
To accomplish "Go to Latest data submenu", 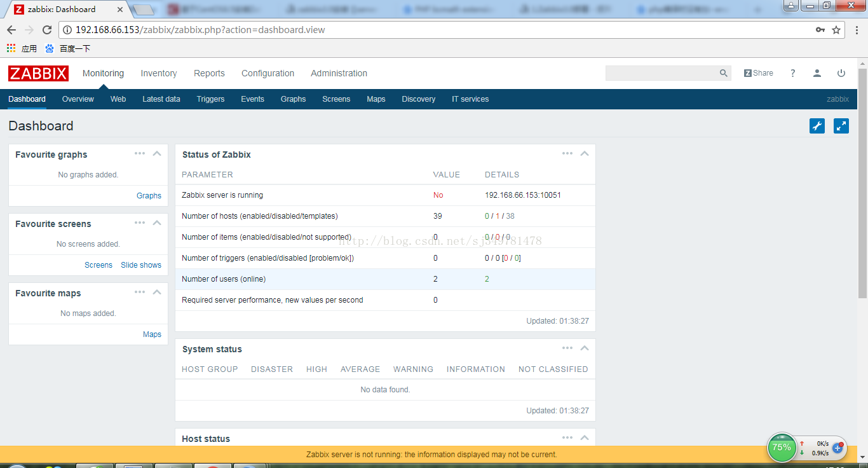I will pos(161,99).
